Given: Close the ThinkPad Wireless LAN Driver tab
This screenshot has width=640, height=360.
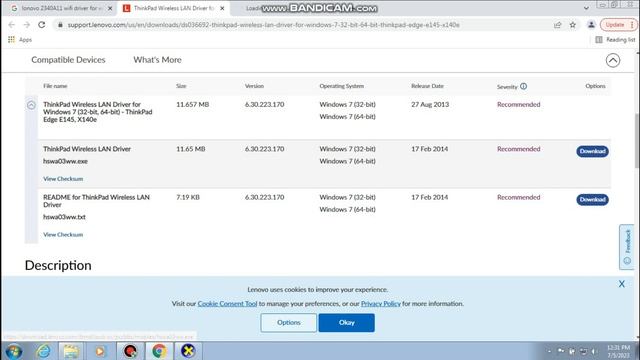Looking at the screenshot, I should coord(222,8).
